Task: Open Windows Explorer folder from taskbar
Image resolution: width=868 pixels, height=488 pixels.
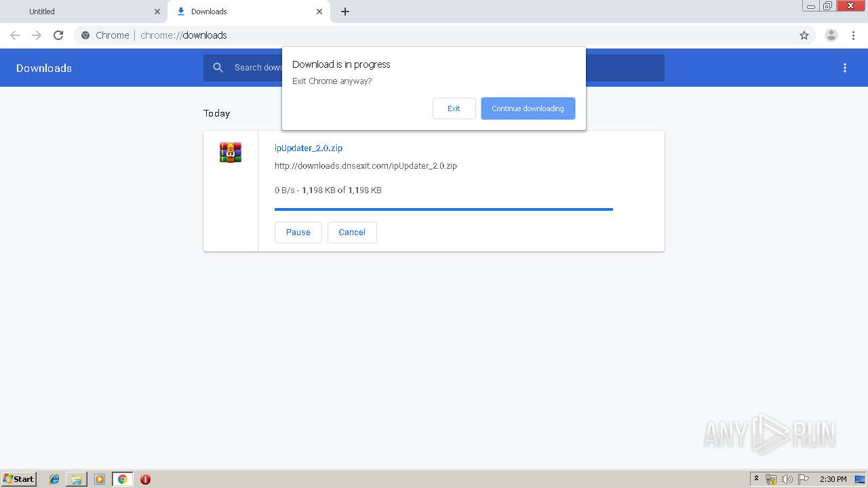Action: pos(77,479)
